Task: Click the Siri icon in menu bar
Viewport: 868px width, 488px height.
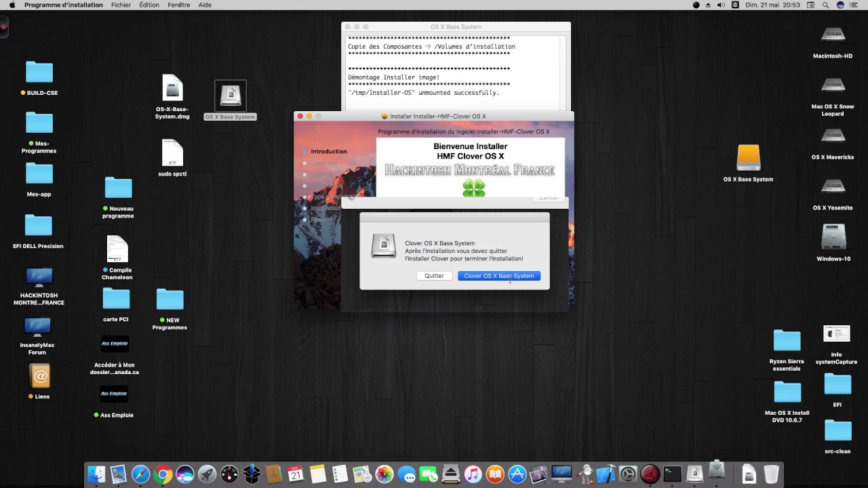Action: click(841, 5)
